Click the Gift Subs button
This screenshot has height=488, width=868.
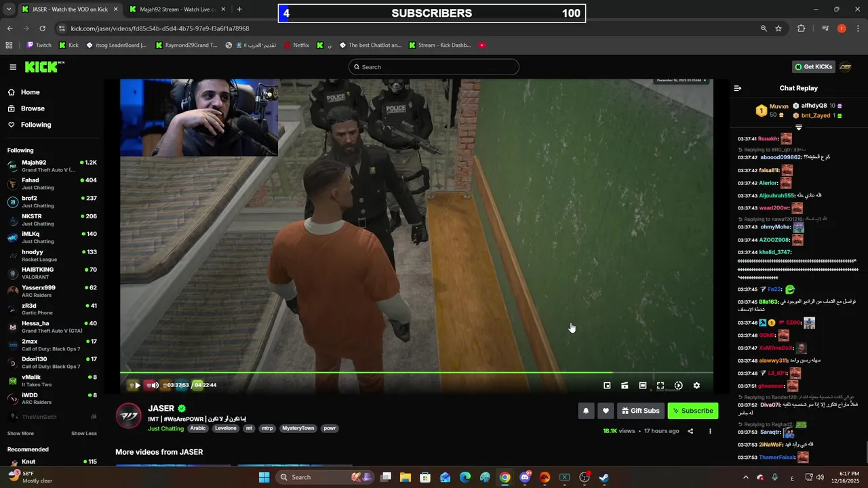[640, 411]
